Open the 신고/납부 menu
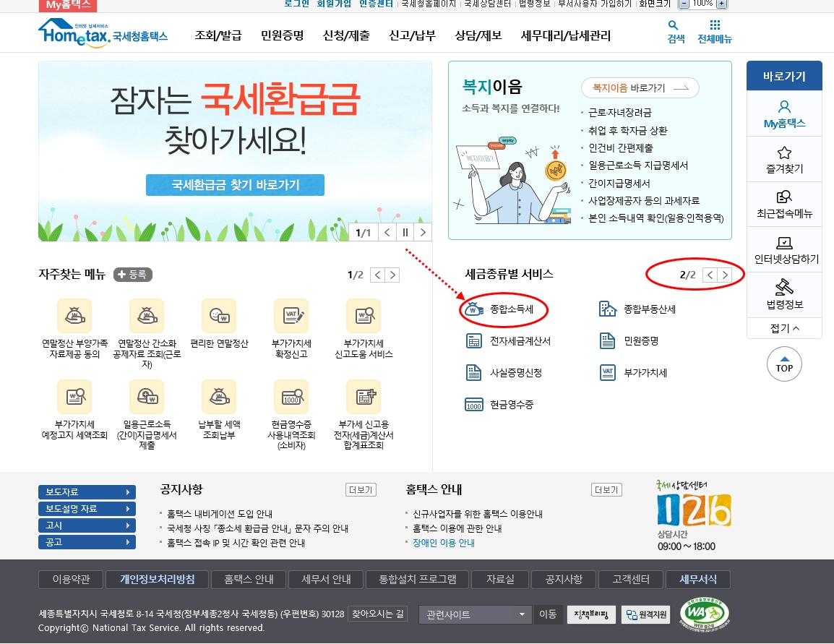Viewport: 834px width, 644px height. tap(412, 35)
